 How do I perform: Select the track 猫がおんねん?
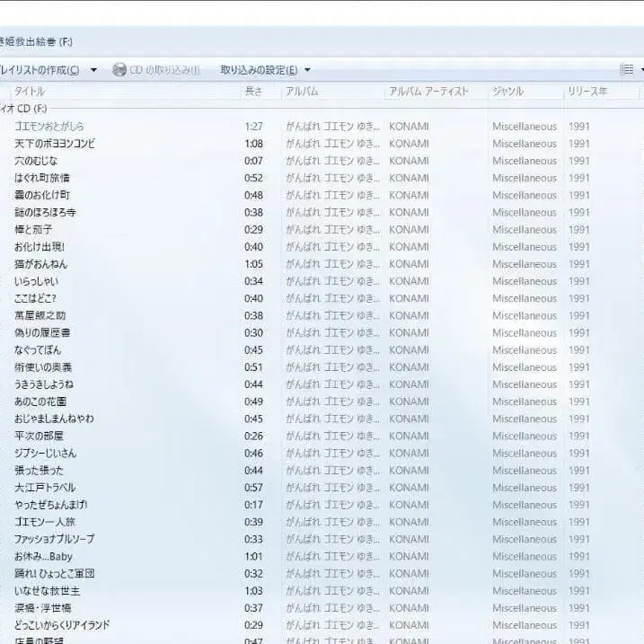pos(40,264)
